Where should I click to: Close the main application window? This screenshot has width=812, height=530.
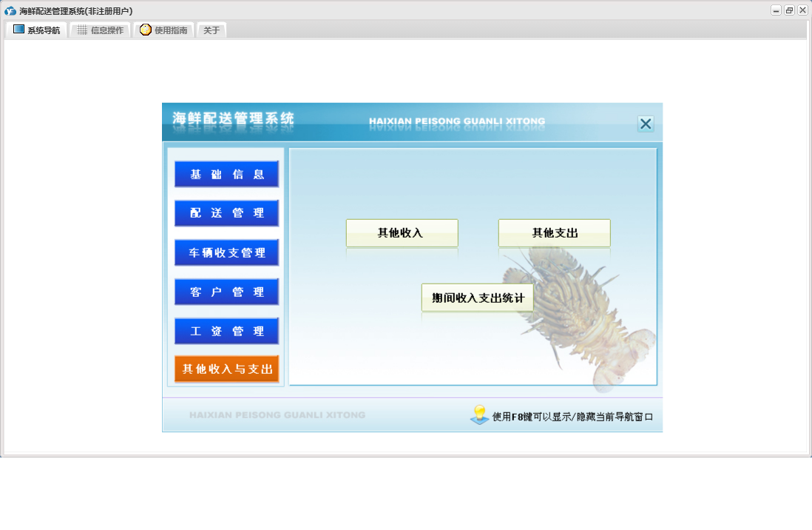coord(802,10)
